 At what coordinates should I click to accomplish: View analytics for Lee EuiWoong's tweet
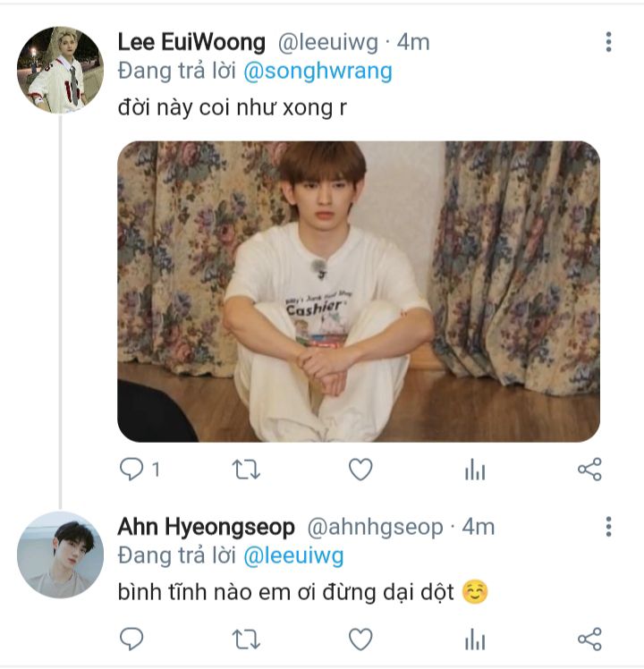pos(475,470)
